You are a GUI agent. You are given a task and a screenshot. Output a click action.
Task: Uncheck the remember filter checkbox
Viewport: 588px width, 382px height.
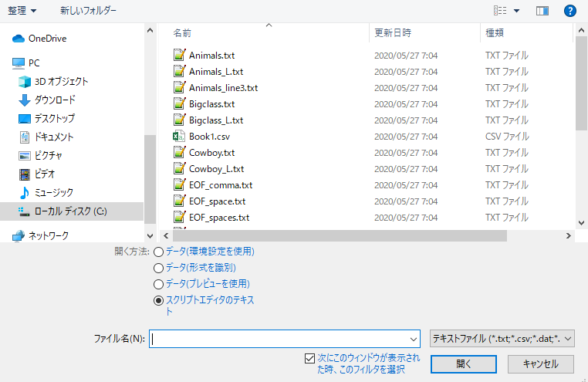tap(309, 359)
